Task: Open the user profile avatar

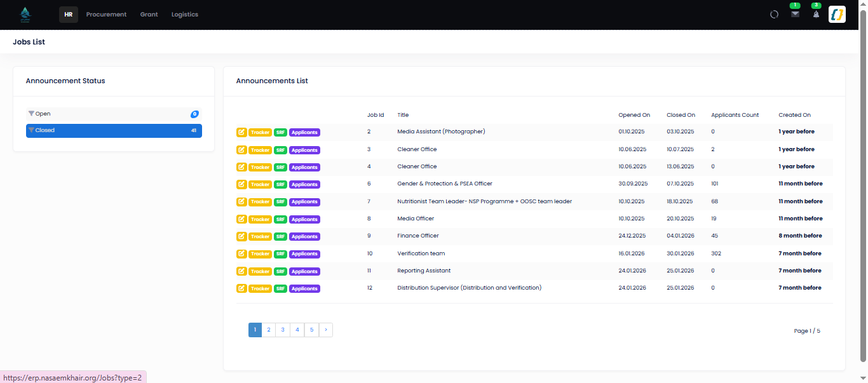Action: 837,14
